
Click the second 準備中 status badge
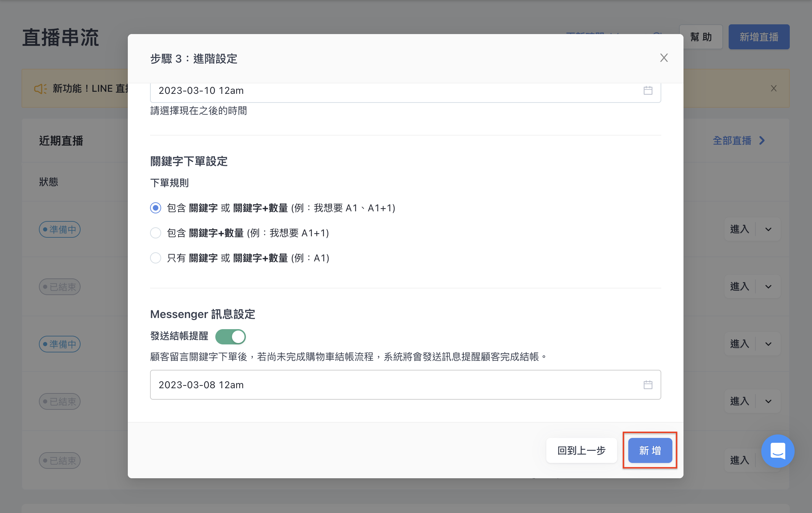pos(60,344)
